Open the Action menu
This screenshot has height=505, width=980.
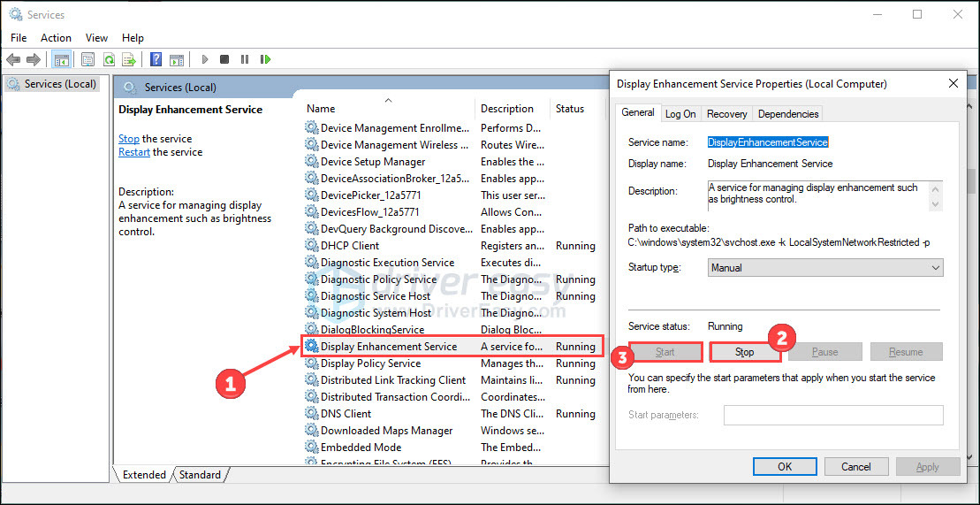pyautogui.click(x=56, y=38)
